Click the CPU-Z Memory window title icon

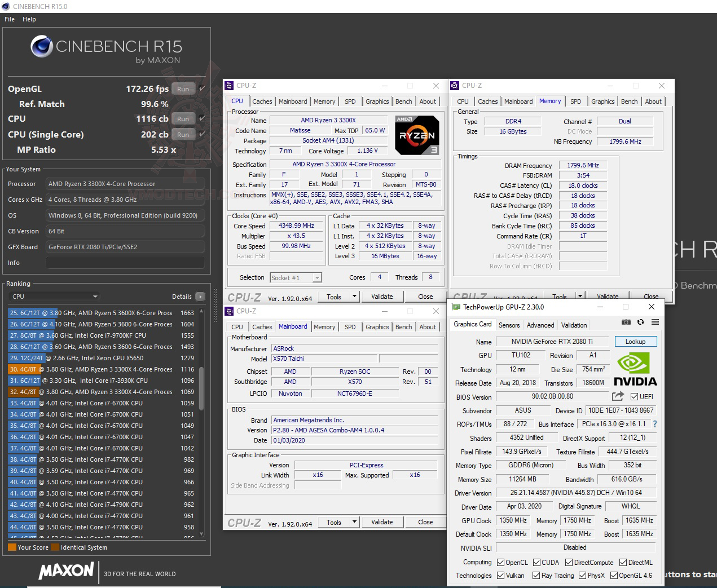(455, 86)
